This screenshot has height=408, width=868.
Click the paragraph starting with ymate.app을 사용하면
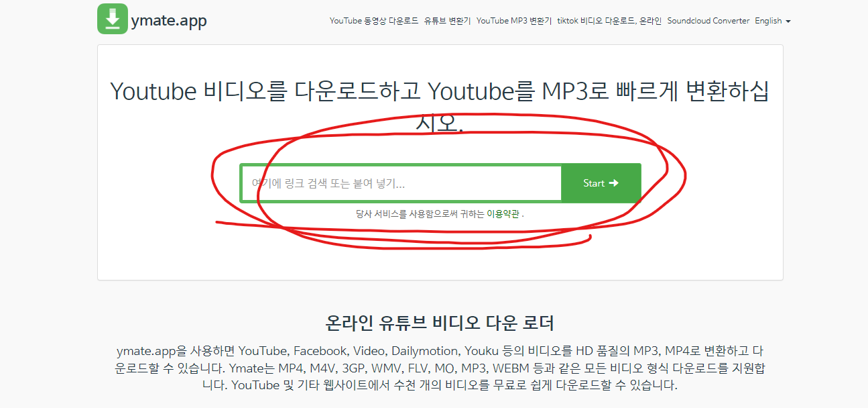click(x=440, y=368)
